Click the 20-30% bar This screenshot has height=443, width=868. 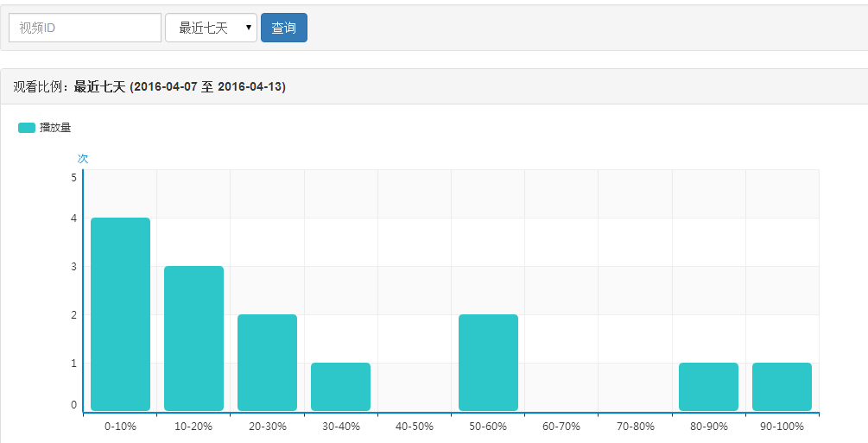pos(267,363)
